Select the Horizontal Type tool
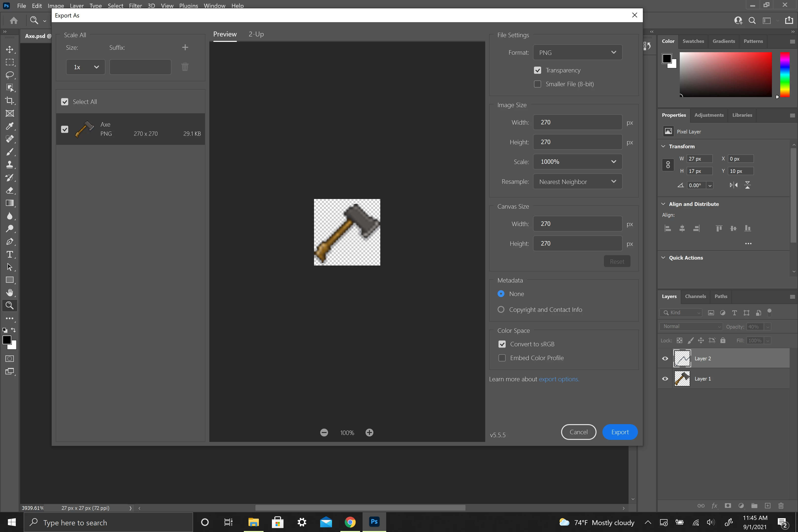The image size is (798, 532). [x=10, y=254]
